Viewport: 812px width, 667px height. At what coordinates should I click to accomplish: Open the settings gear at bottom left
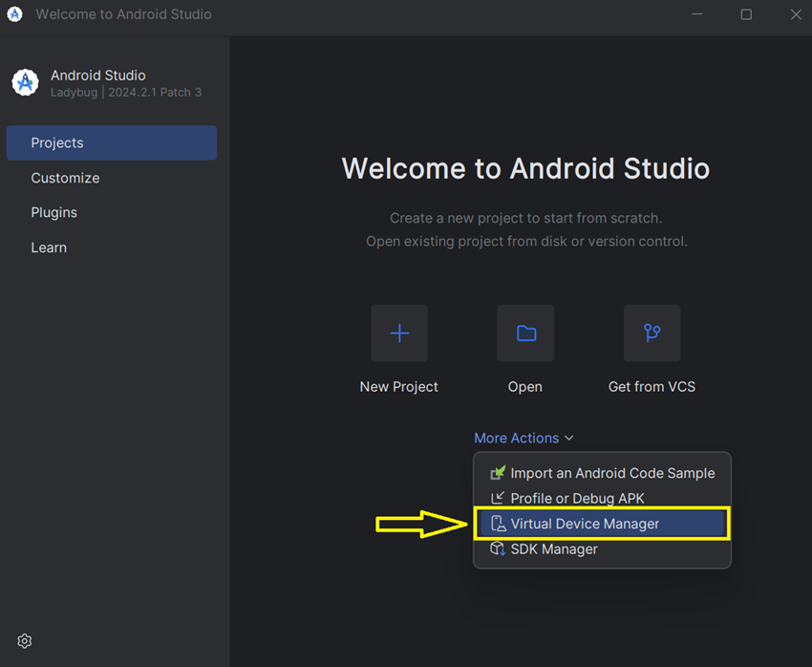pos(24,640)
